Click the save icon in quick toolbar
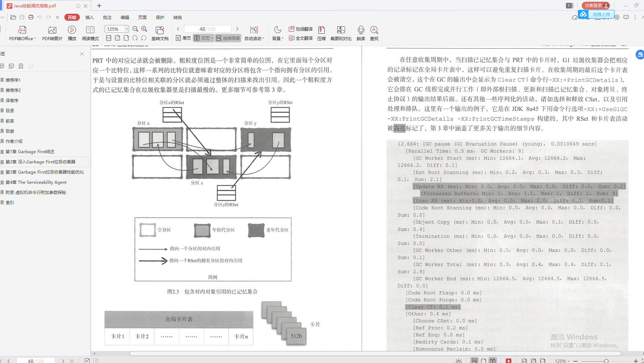644x363 pixels. 22,17
